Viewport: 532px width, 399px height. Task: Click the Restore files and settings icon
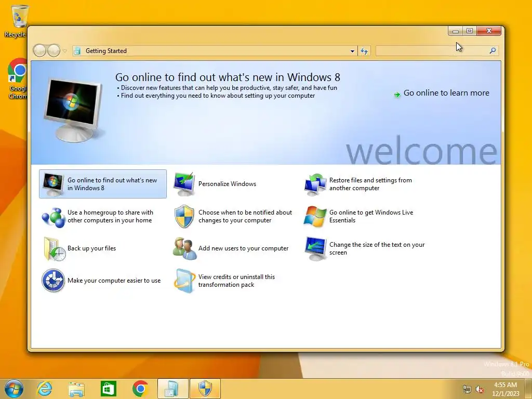coord(315,184)
